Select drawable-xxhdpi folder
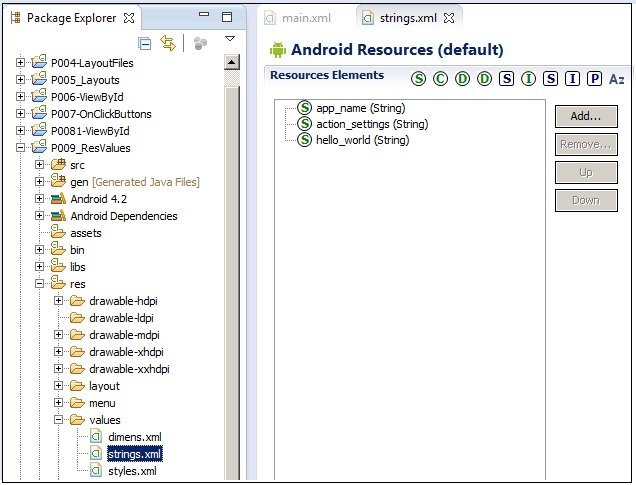This screenshot has height=485, width=636. click(129, 369)
